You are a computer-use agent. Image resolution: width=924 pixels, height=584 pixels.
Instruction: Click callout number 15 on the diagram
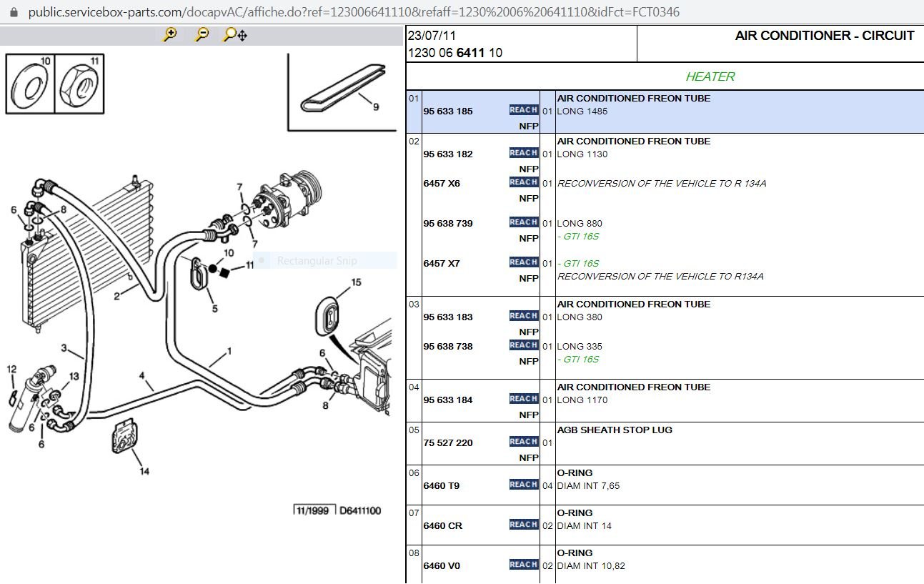(355, 282)
